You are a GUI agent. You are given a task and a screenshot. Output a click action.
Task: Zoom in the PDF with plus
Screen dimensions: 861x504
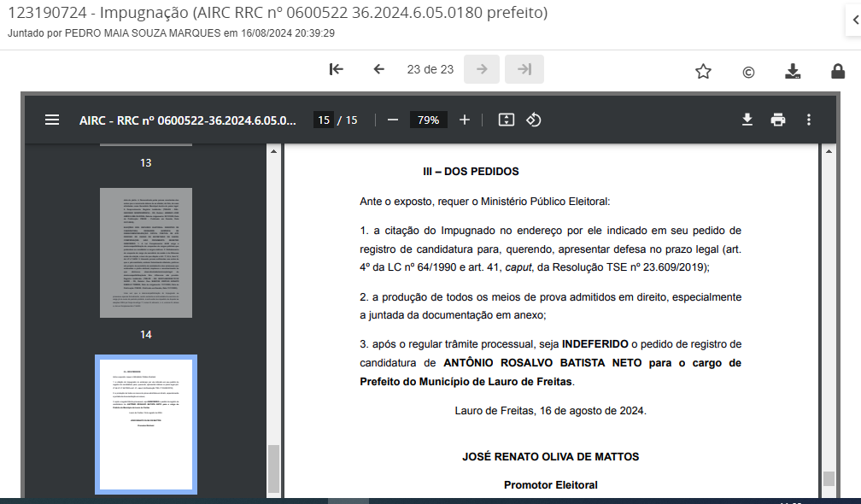[465, 120]
